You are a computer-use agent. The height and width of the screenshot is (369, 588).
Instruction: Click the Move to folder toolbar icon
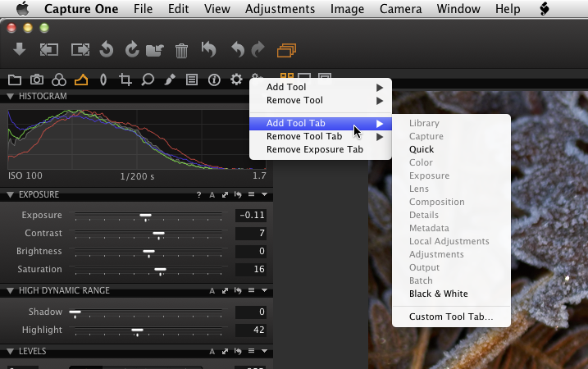tap(154, 50)
